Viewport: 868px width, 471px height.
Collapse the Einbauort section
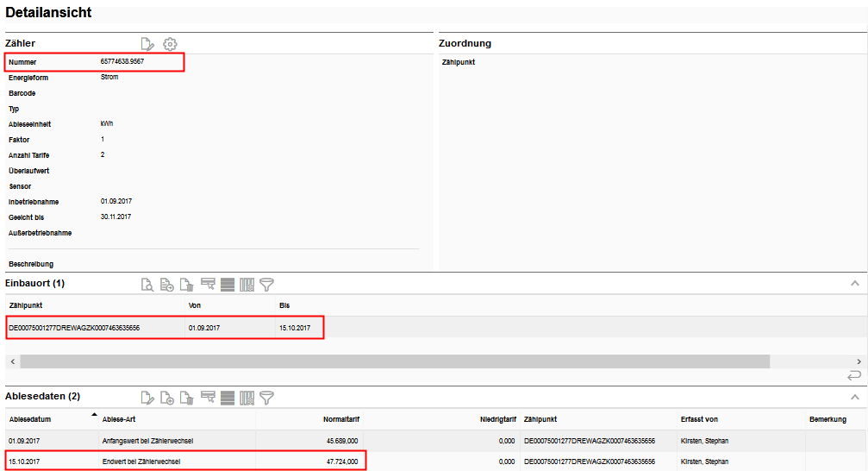pos(854,283)
